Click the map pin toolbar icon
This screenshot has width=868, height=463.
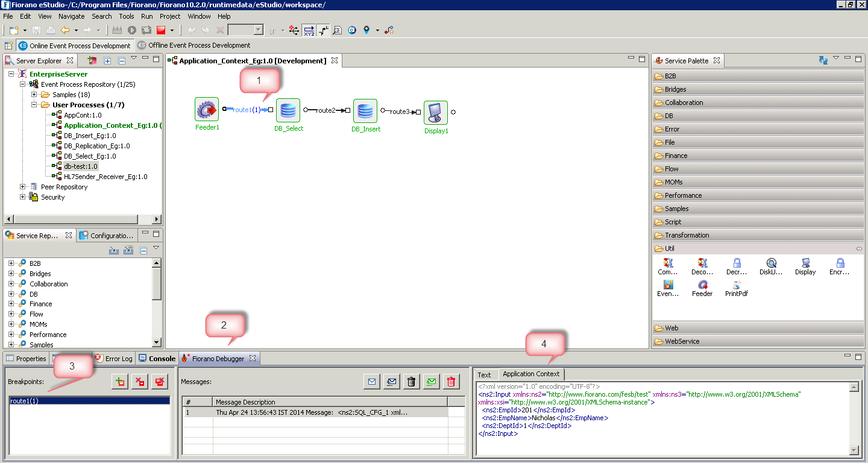pyautogui.click(x=366, y=30)
